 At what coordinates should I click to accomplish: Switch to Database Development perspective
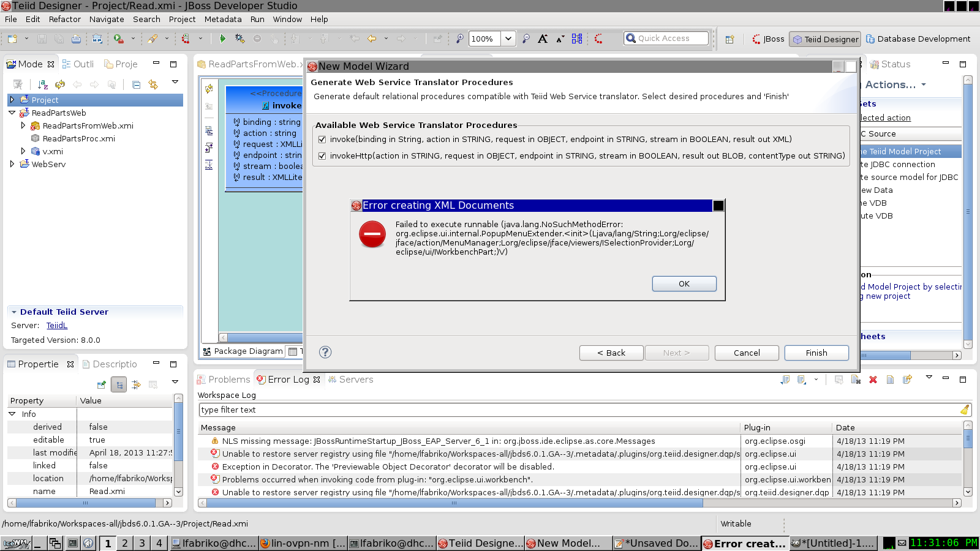tap(918, 39)
